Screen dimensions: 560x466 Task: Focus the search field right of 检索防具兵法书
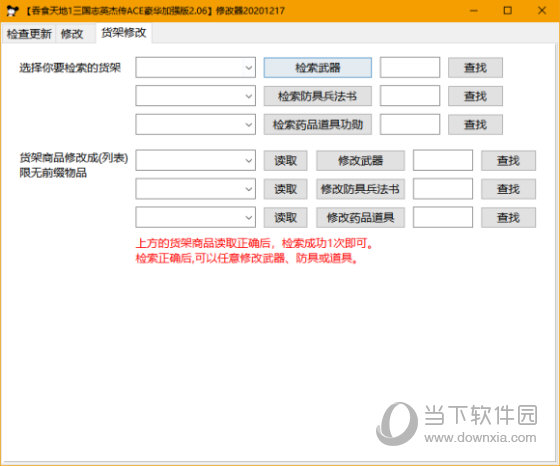(410, 96)
